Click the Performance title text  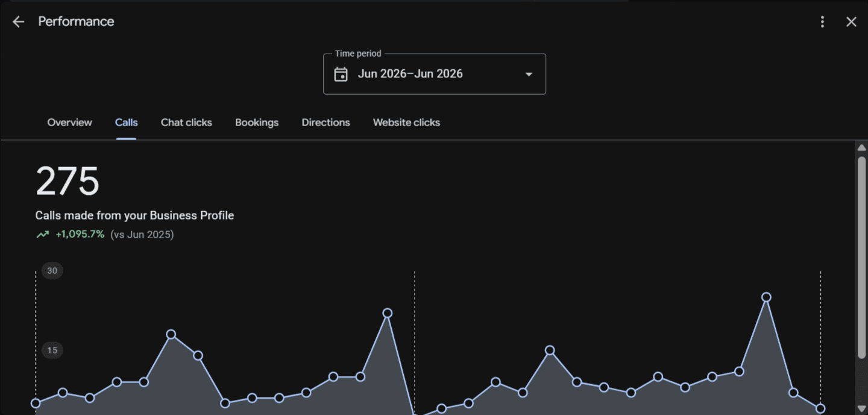point(76,22)
